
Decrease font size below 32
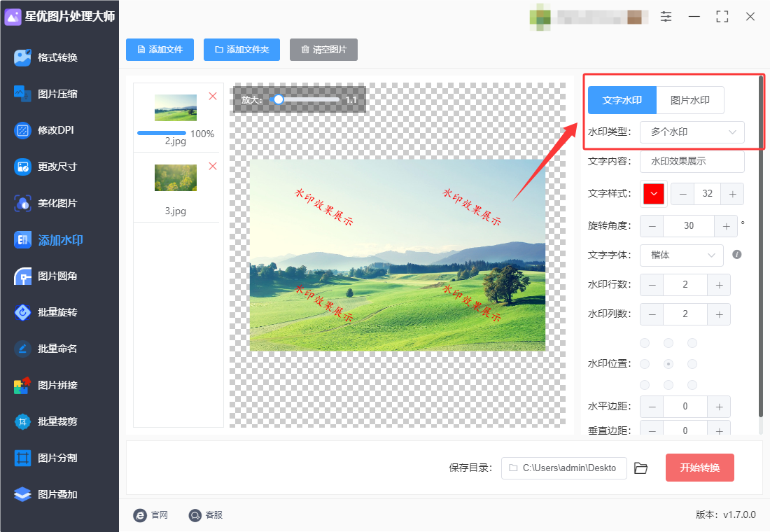click(x=682, y=194)
